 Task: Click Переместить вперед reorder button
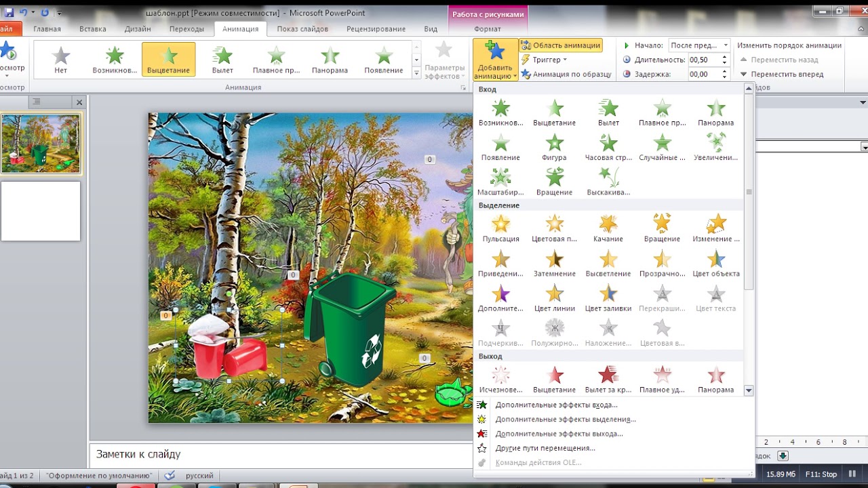click(781, 75)
